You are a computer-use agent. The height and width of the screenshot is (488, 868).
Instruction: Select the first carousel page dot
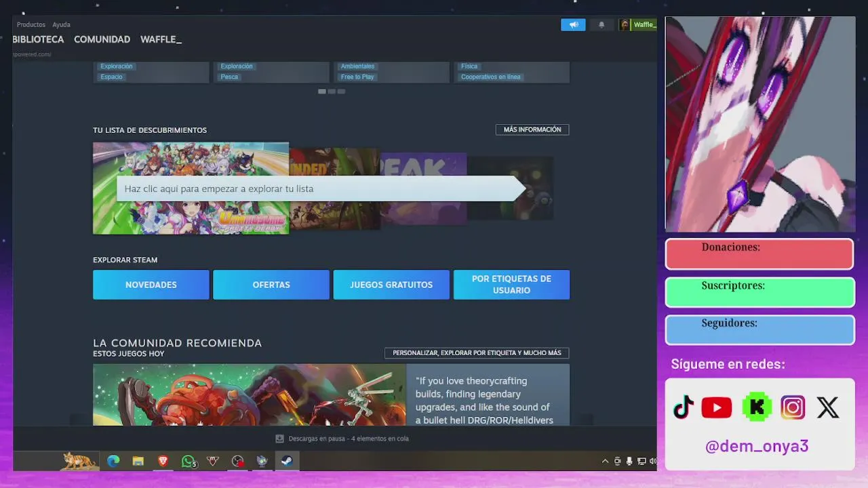tap(322, 91)
